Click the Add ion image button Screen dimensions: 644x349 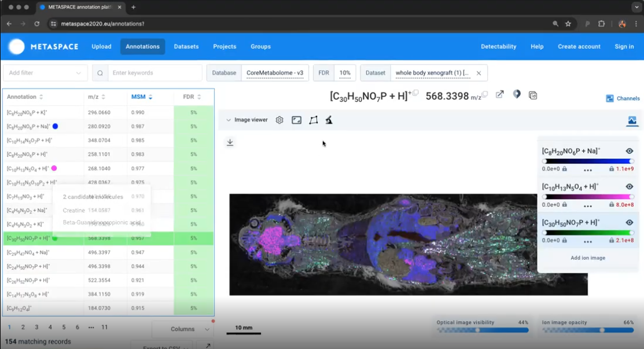tap(587, 257)
